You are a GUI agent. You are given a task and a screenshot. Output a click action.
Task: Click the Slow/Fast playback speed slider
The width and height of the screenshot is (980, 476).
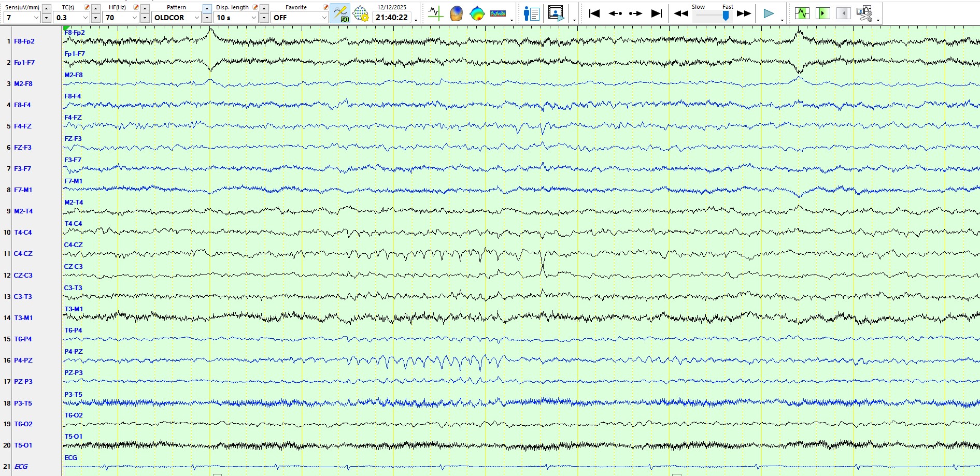click(x=726, y=16)
